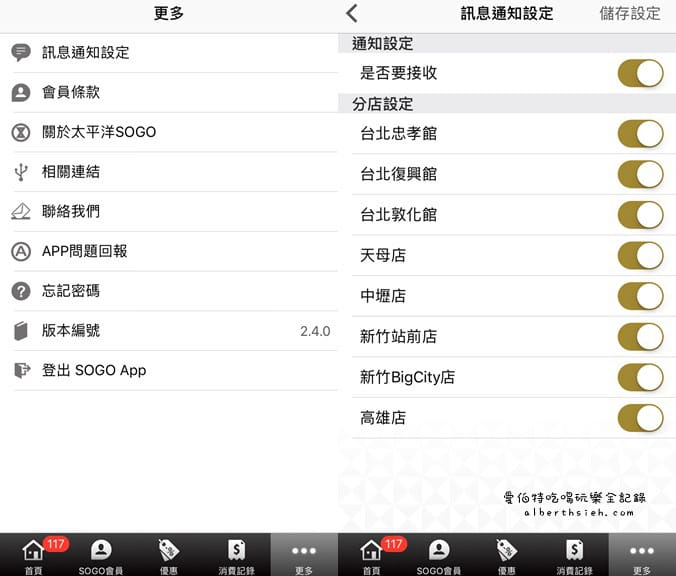Tap the 新竹BigCity店 branch label
The image size is (676, 576).
click(407, 377)
